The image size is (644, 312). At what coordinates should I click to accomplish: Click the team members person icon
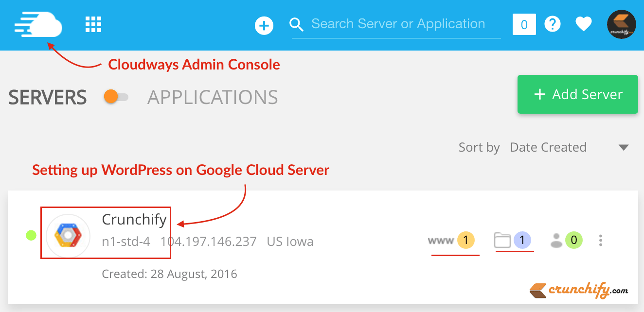pyautogui.click(x=566, y=240)
